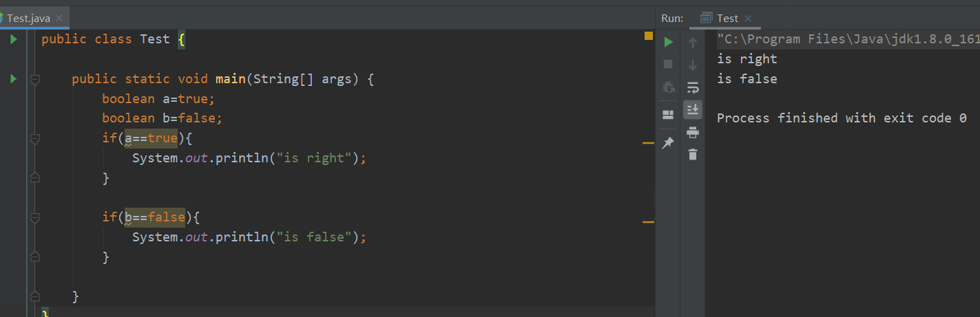Clear console with the trash icon

click(693, 154)
